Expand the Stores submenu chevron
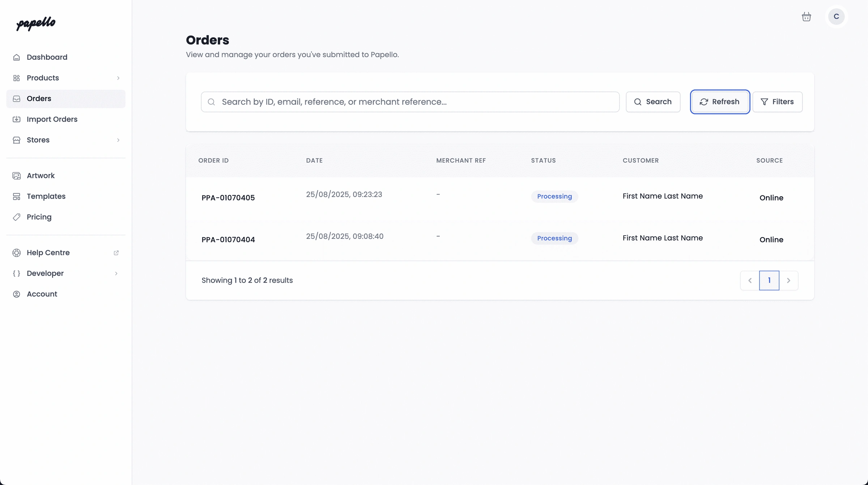 click(118, 140)
